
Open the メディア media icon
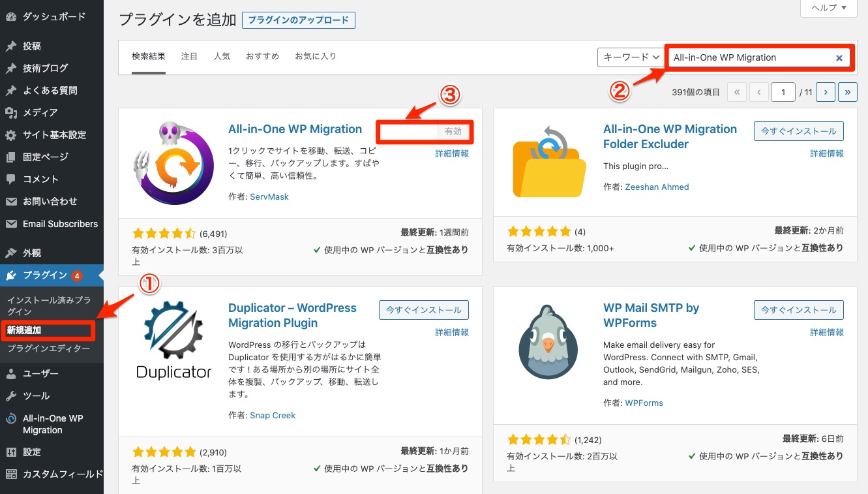point(10,113)
